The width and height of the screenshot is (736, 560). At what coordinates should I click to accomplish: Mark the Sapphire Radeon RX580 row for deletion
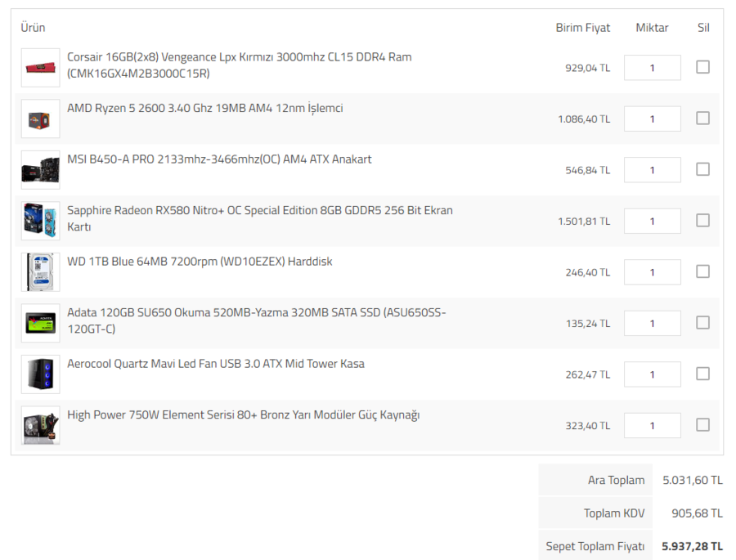click(x=702, y=221)
